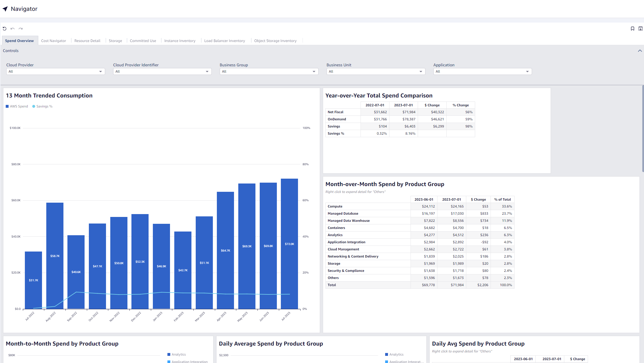The image size is (644, 363).
Task: Open the Object Storage Inventory tab
Action: [x=275, y=41]
